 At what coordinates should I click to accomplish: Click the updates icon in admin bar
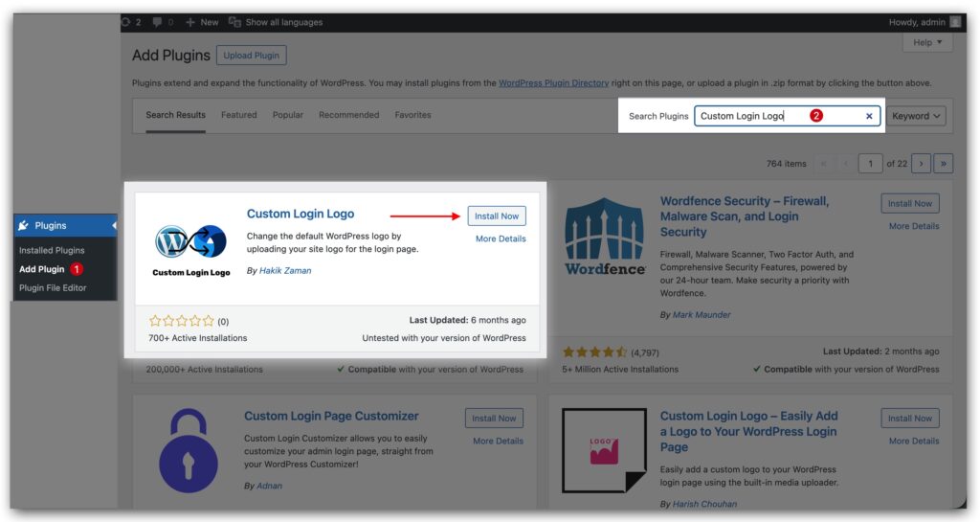[x=126, y=22]
